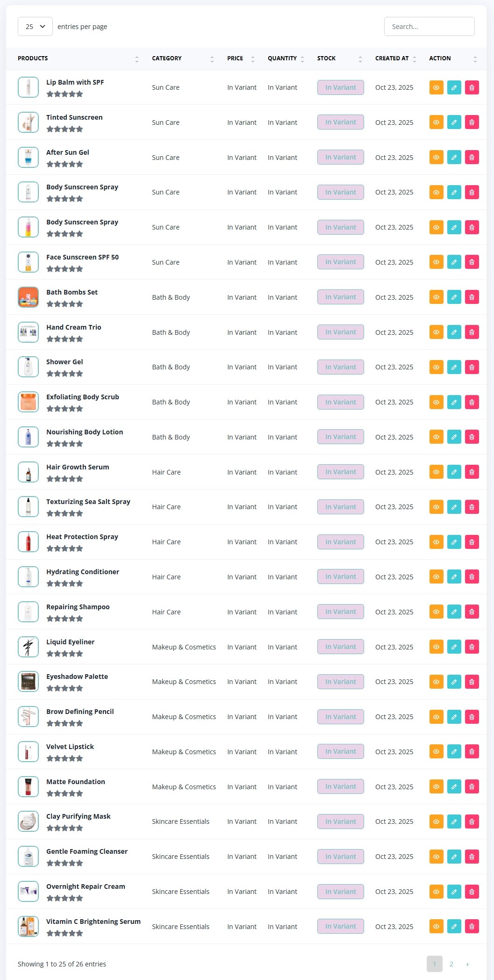
Task: Go to page 2 of entries
Action: pos(451,964)
